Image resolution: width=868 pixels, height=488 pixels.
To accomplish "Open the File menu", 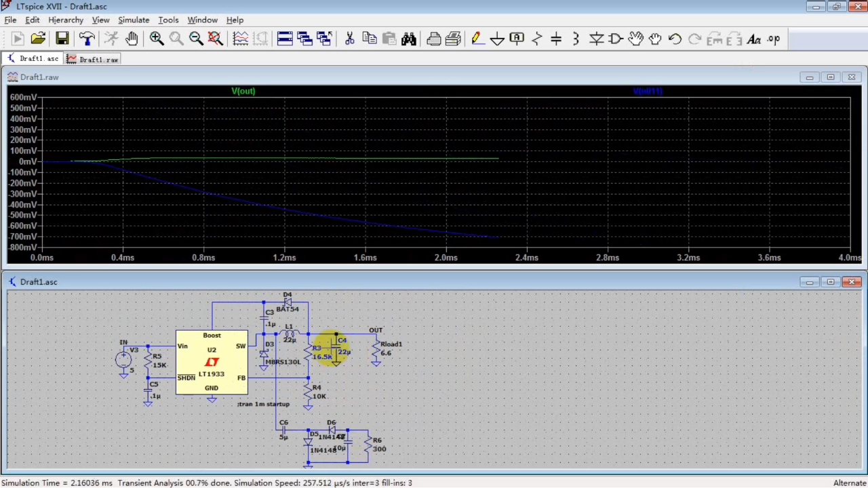I will [x=10, y=20].
